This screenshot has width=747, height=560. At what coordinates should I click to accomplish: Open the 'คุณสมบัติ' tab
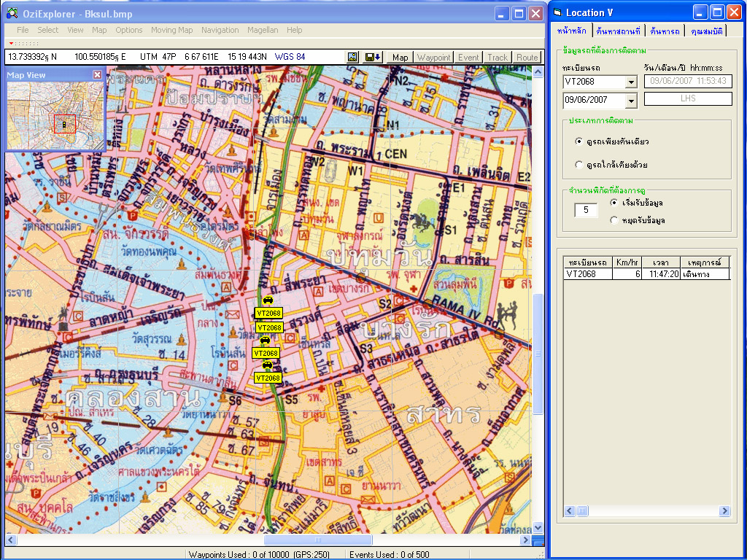tap(707, 31)
